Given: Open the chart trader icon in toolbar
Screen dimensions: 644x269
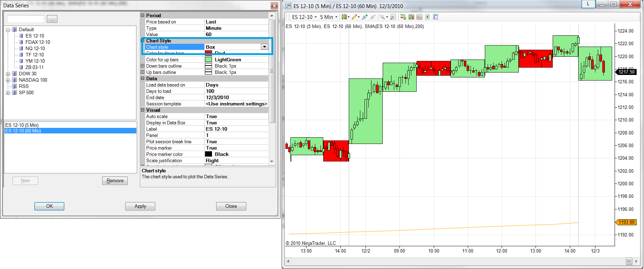Looking at the screenshot, I should tap(403, 17).
